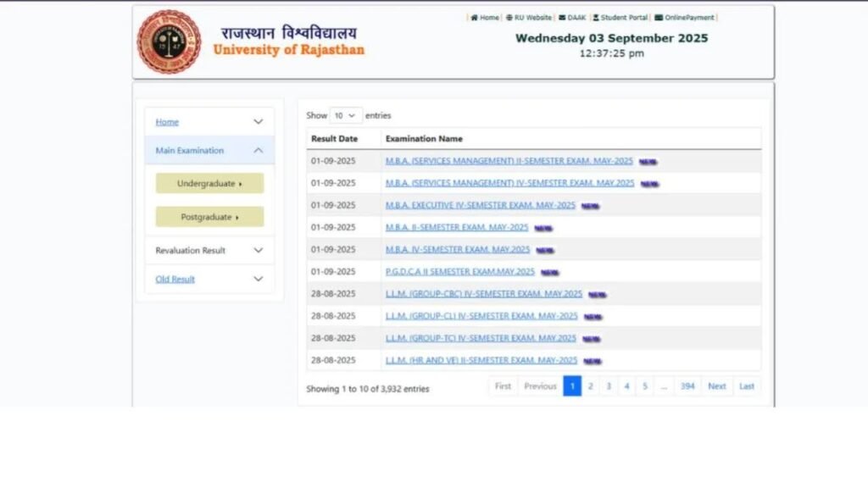Open LL.M. HR and VE II-Semester result
Screen dimensions: 868x488
pyautogui.click(x=481, y=360)
